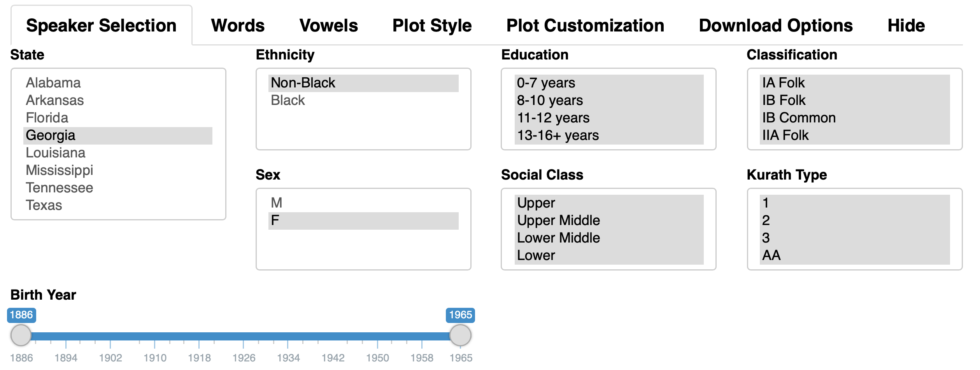Select Lower social class option
This screenshot has height=370, width=980.
pos(609,255)
